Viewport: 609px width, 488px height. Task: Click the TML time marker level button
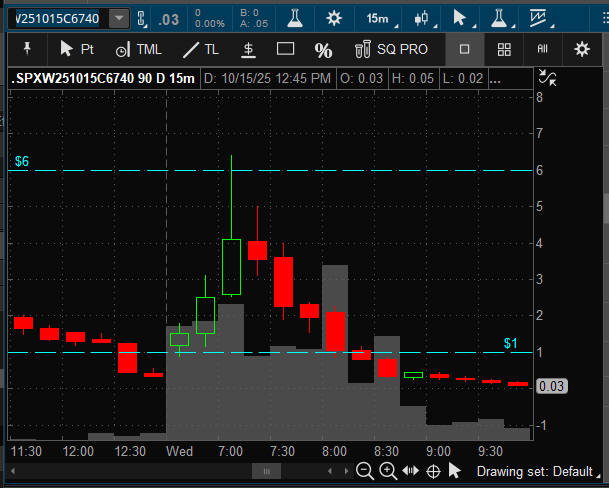click(x=139, y=49)
